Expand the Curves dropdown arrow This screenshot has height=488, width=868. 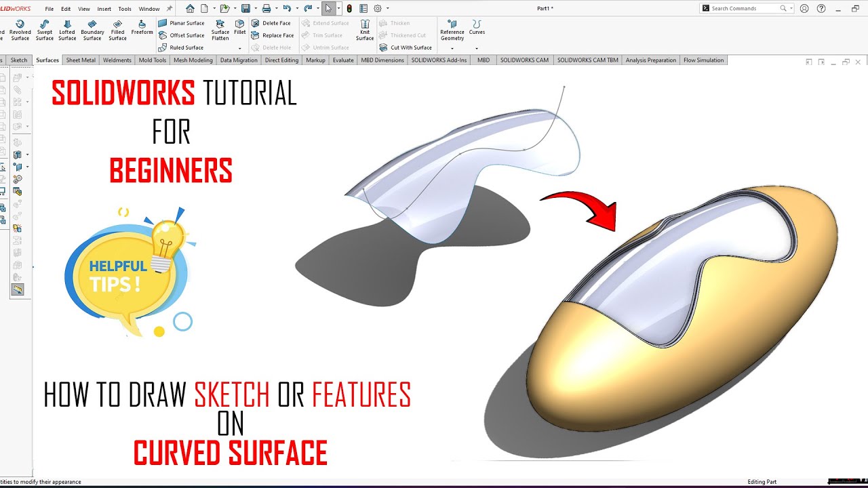[477, 48]
